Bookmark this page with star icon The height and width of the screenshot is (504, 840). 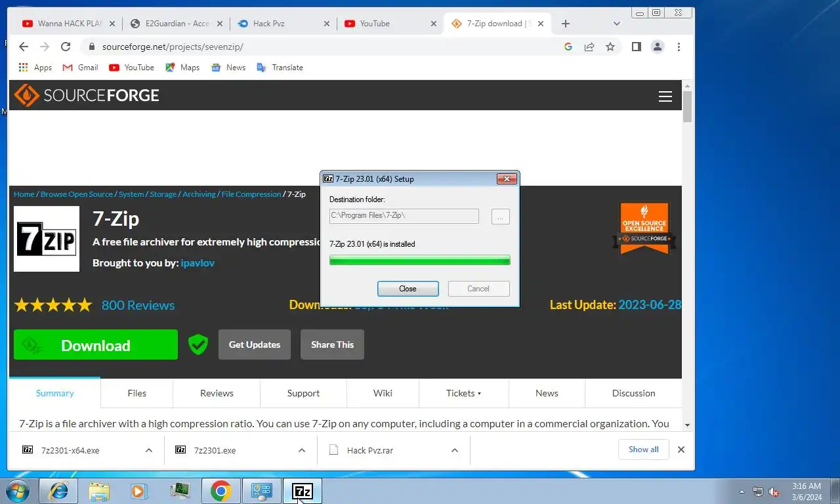coord(610,47)
